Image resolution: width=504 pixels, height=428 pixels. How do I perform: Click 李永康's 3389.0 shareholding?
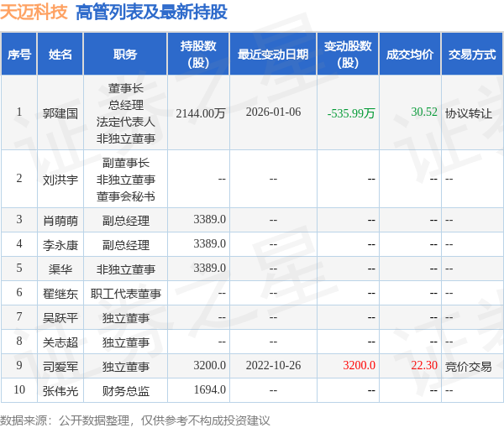click(x=209, y=244)
